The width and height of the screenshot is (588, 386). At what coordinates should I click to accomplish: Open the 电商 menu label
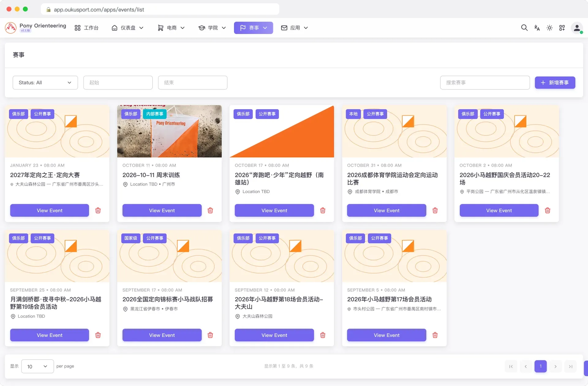tap(172, 28)
